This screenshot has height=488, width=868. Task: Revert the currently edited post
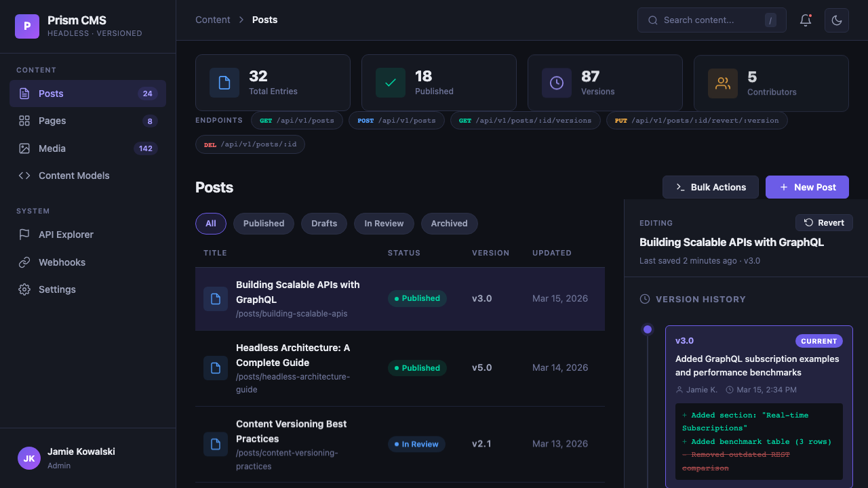click(x=824, y=223)
